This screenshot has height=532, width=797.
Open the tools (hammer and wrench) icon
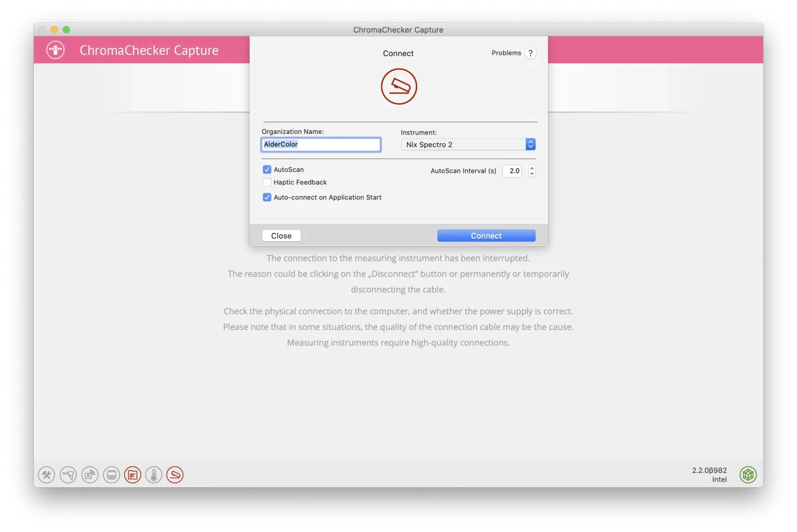[47, 475]
